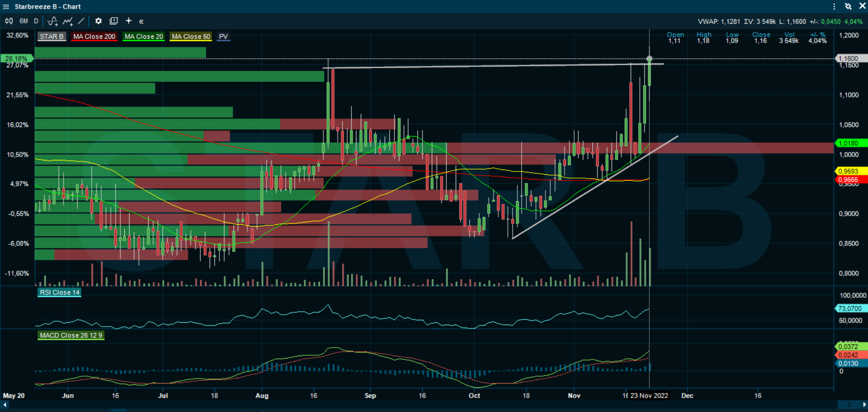
Task: Open the RSI Close 14 indicator label
Action: click(59, 293)
